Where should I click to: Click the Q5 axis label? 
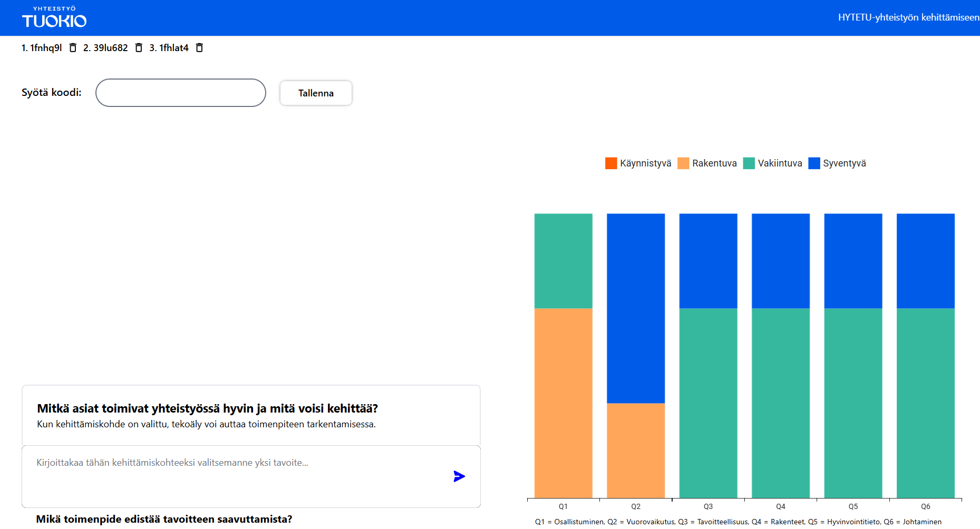853,506
